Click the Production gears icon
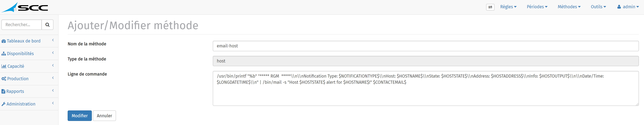Screen dimensions: 644x125 click(x=4, y=79)
